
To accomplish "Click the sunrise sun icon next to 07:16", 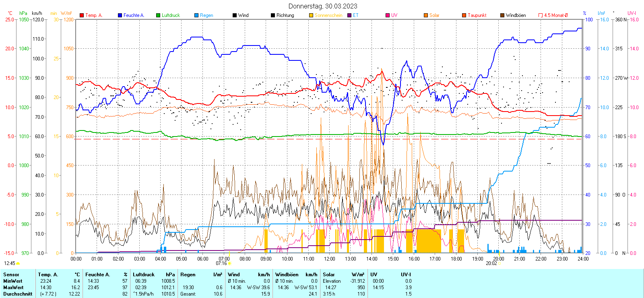I will (229, 264).
